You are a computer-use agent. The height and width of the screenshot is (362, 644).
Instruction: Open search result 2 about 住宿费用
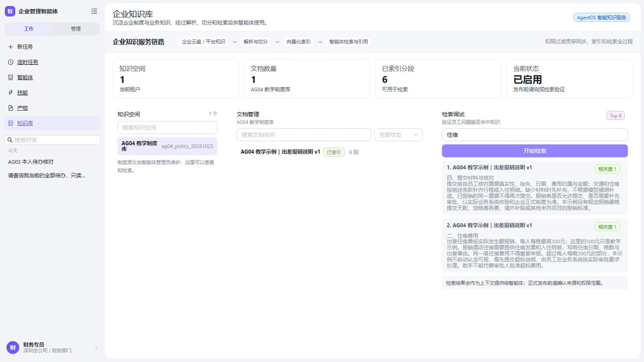click(535, 246)
